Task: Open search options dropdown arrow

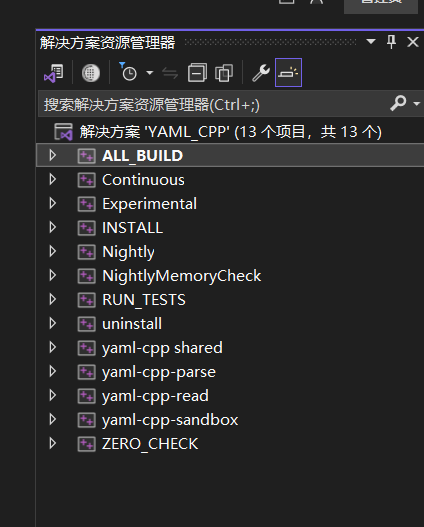Action: (417, 104)
